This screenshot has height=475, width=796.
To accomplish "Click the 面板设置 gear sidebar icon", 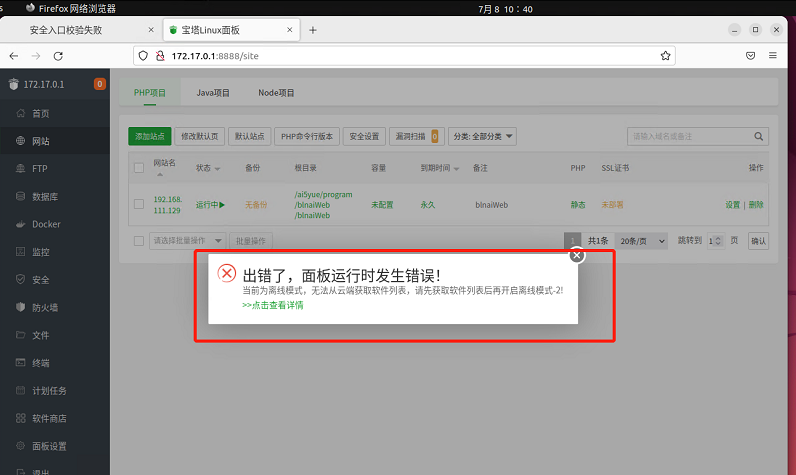I will [x=20, y=446].
